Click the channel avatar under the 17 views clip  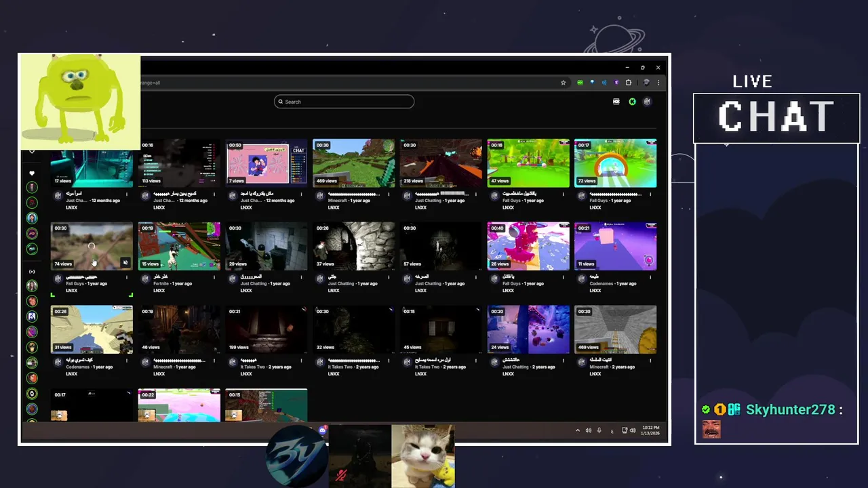tap(58, 195)
